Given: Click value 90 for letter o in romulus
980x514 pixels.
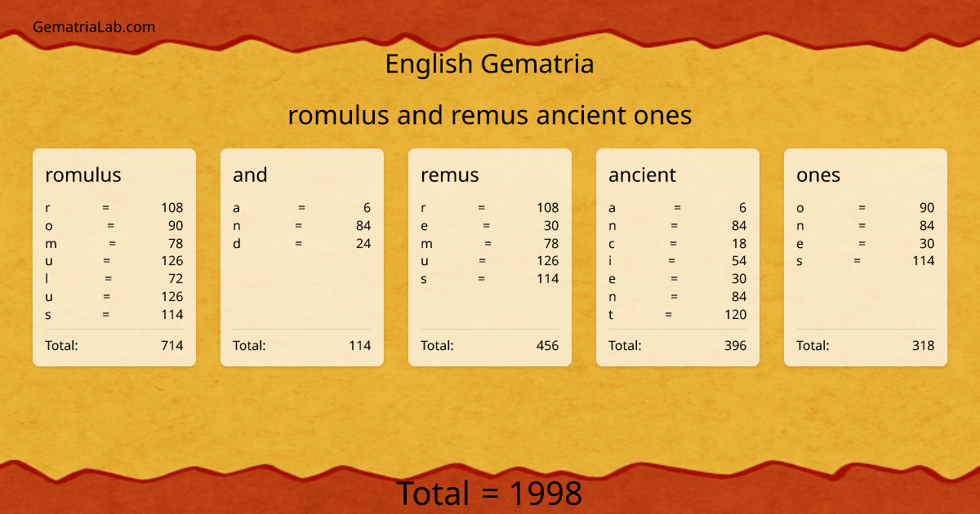Looking at the screenshot, I should [176, 225].
